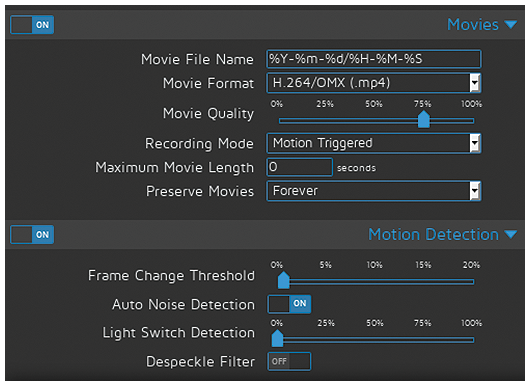The height and width of the screenshot is (386, 530).
Task: Disable Auto Noise Detection
Action: [289, 304]
